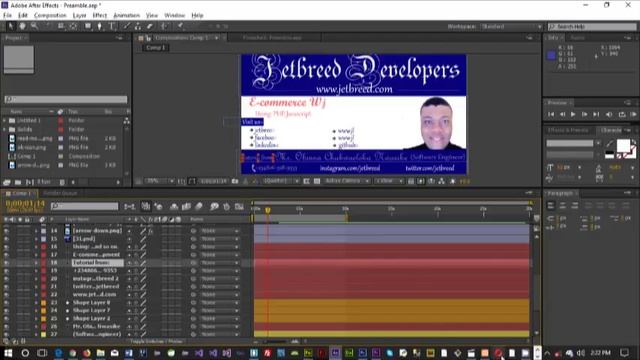The width and height of the screenshot is (640, 360).
Task: Select the Rectangle shape tool
Action: coord(87,26)
